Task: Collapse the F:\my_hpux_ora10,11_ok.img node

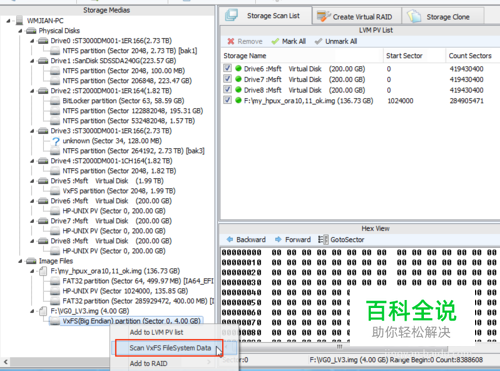Action: 32,271
